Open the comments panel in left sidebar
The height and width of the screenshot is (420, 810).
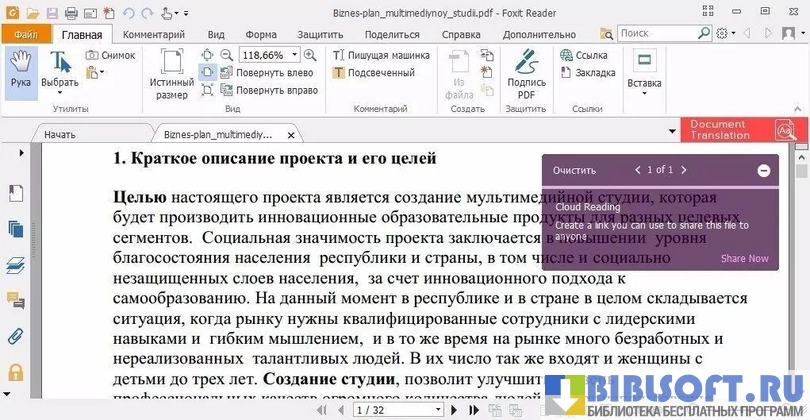click(15, 300)
